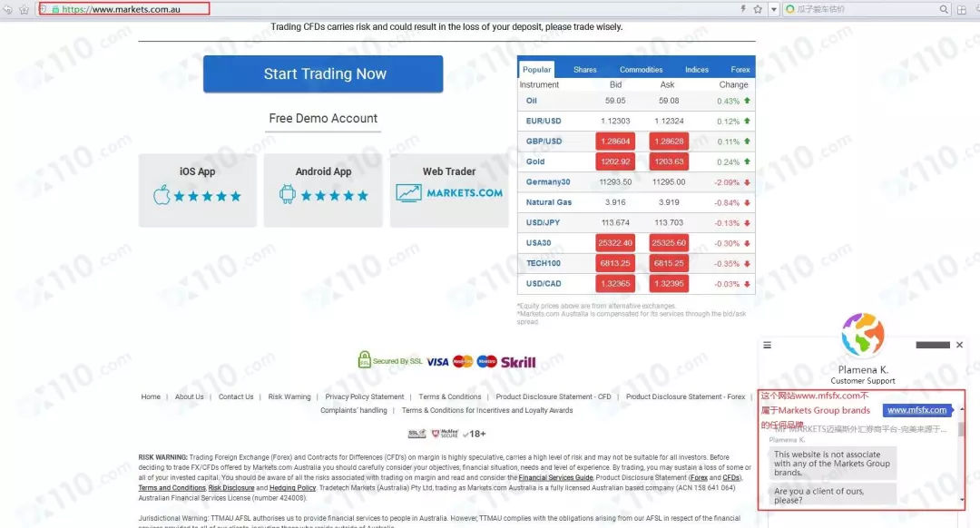Select the Germany30 instrument
980x528 pixels.
point(547,181)
